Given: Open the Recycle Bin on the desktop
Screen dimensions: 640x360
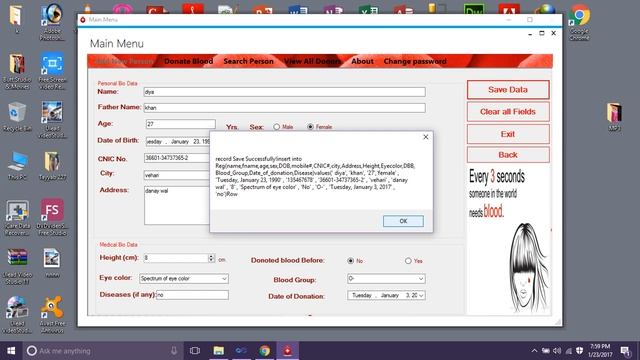Looking at the screenshot, I should click(16, 117).
